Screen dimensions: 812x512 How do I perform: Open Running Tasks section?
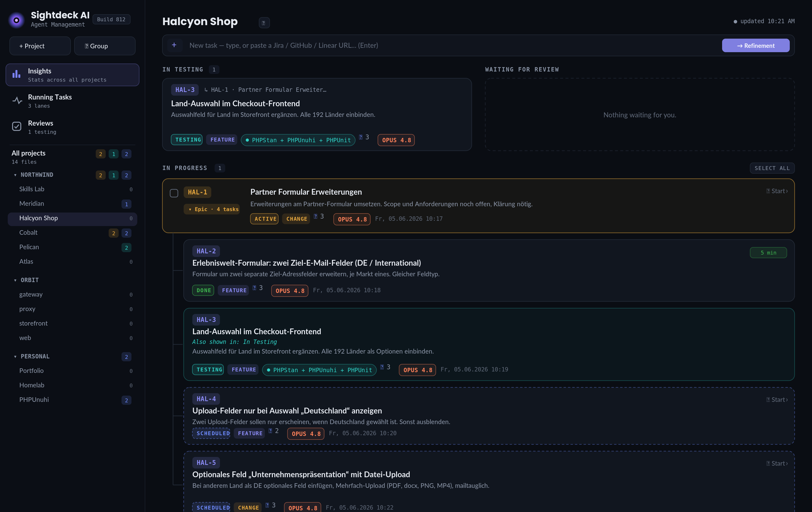(x=72, y=101)
